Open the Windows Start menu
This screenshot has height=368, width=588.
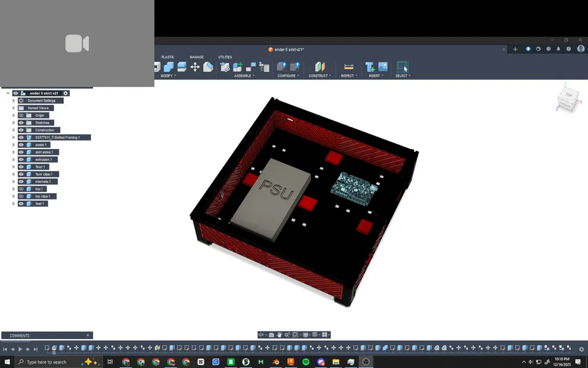coord(6,362)
